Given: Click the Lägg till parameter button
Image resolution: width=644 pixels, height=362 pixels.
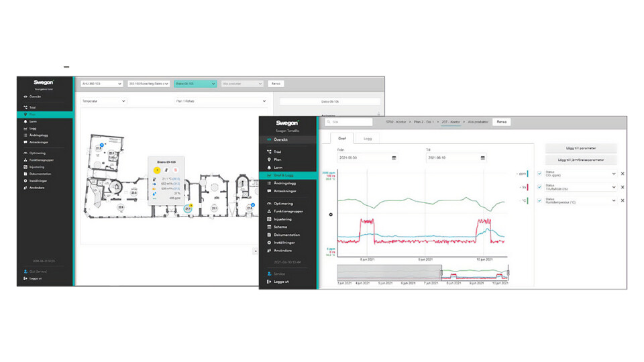Looking at the screenshot, I should (581, 147).
